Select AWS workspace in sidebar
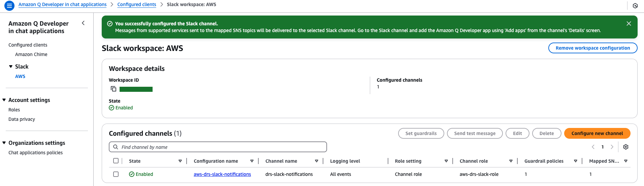Screen dimensions: 644x186 coord(20,76)
